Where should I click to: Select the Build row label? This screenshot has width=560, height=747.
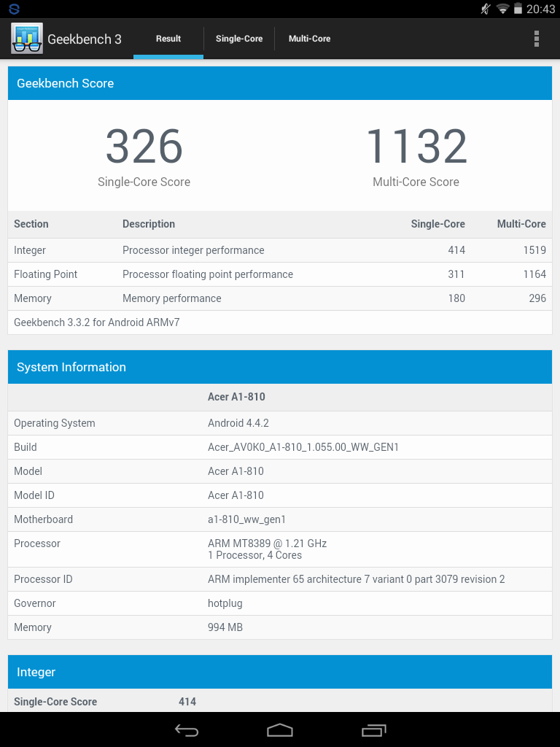coord(26,447)
